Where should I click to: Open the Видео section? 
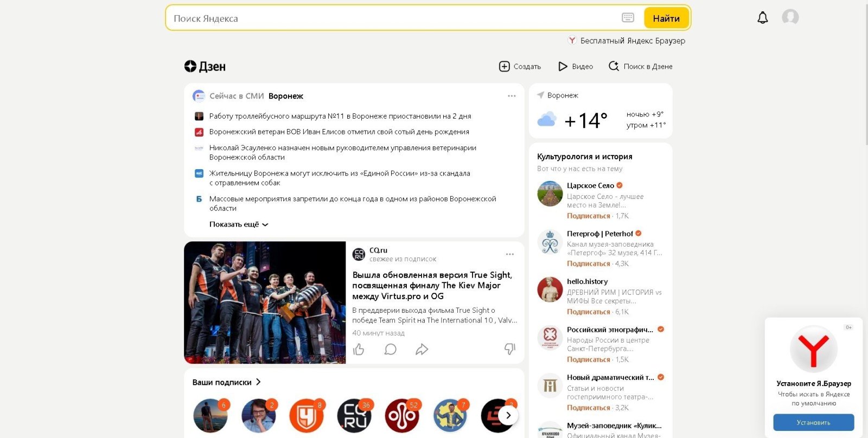[576, 67]
